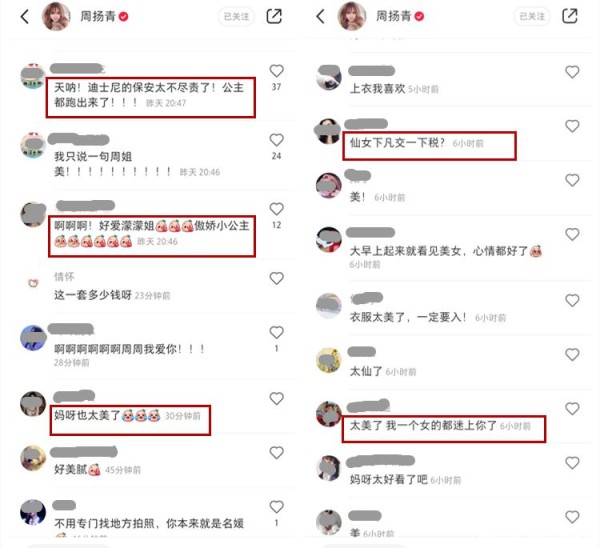This screenshot has width=600, height=548.
Task: Toggle 已关注 follow button in right header
Action: pos(532,16)
